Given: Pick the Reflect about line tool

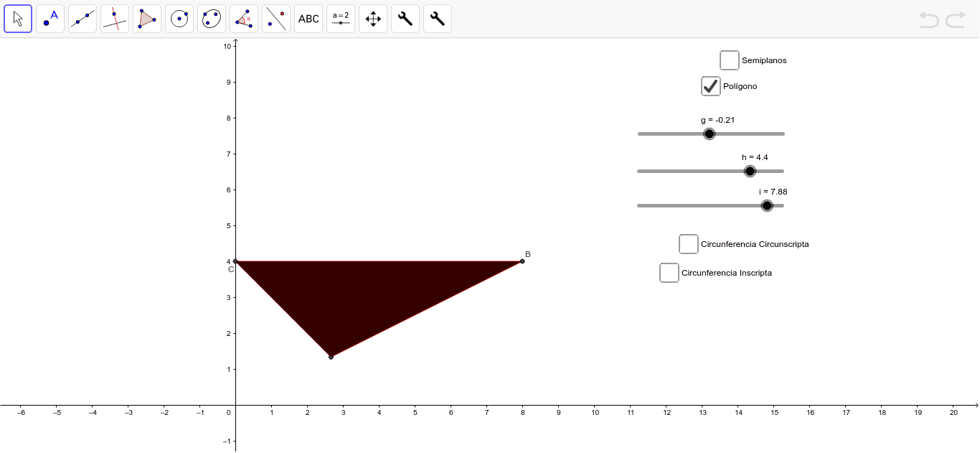Looking at the screenshot, I should point(276,19).
